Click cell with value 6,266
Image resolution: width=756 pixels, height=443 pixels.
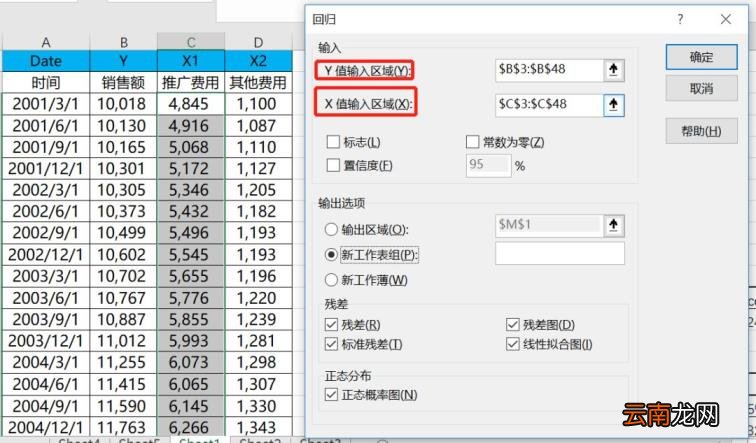[191, 427]
